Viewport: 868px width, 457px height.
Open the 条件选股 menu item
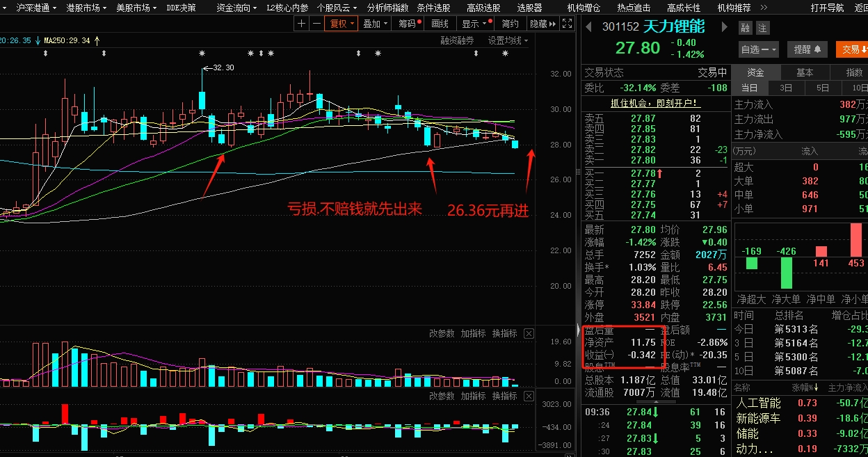pyautogui.click(x=433, y=8)
